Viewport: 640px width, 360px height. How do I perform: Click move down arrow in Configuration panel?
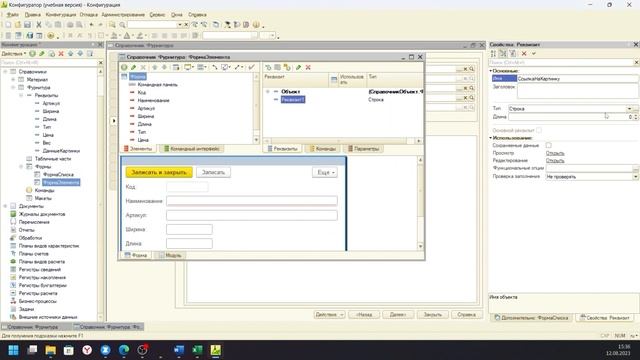click(80, 53)
